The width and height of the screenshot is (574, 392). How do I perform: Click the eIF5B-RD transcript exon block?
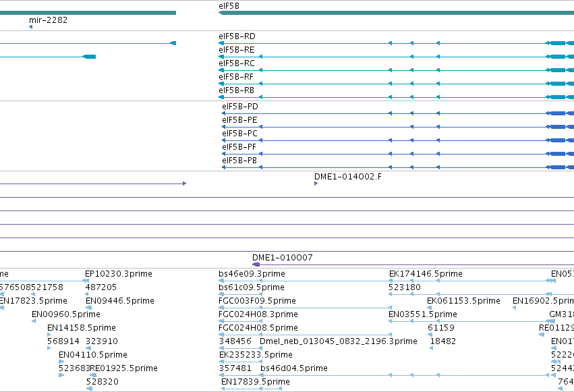(557, 43)
